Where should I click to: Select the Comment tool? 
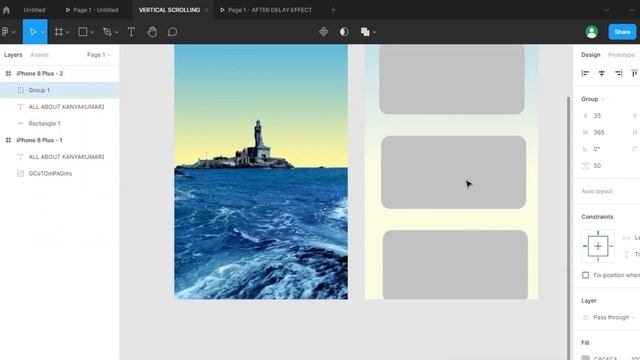click(172, 32)
